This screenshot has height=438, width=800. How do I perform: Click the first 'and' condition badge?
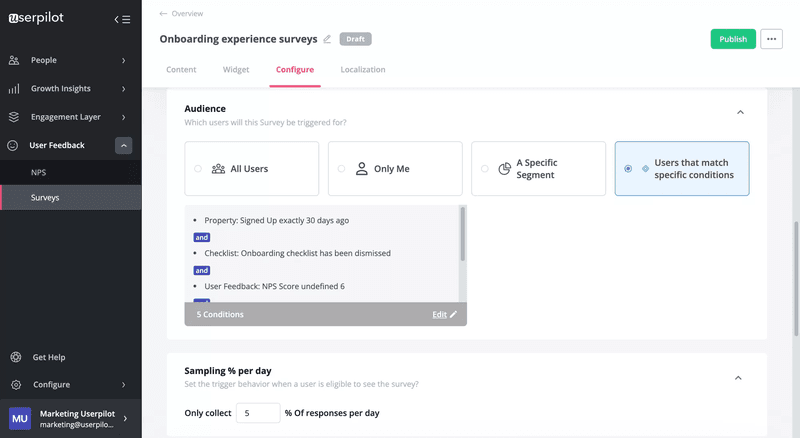[202, 237]
